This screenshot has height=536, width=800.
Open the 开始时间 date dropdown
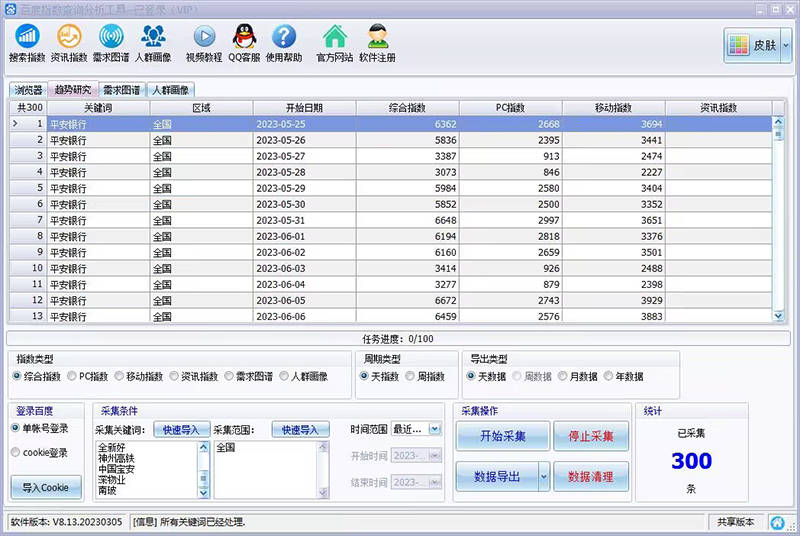point(435,455)
